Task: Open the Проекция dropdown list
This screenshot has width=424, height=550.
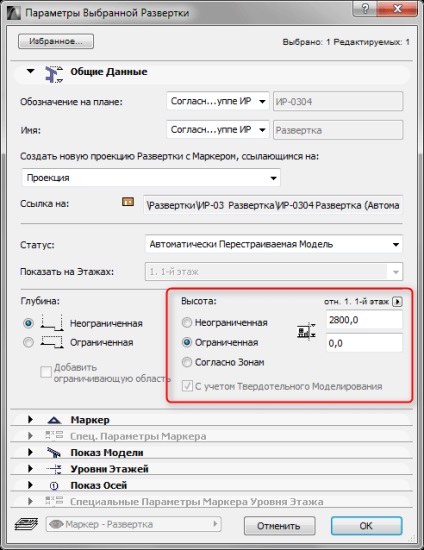Action: (151, 178)
